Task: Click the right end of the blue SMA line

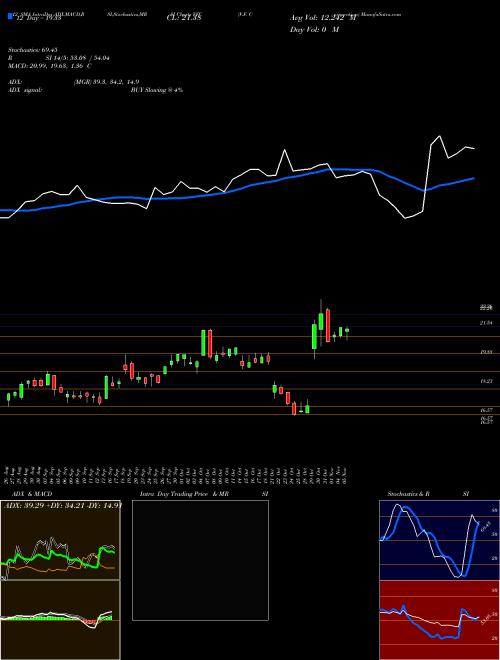Action: (474, 178)
